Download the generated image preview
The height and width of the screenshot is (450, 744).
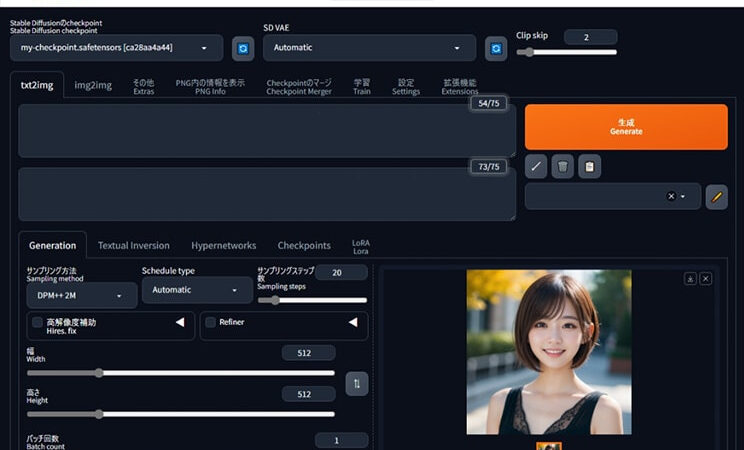[x=690, y=279]
